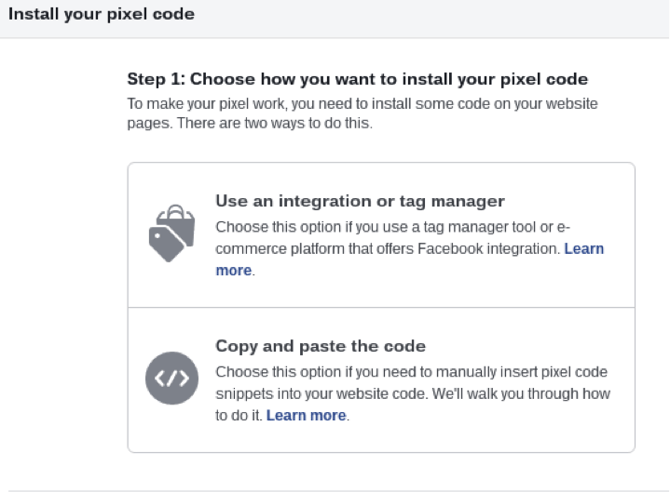Open Learn more link for integration option

pyautogui.click(x=583, y=248)
